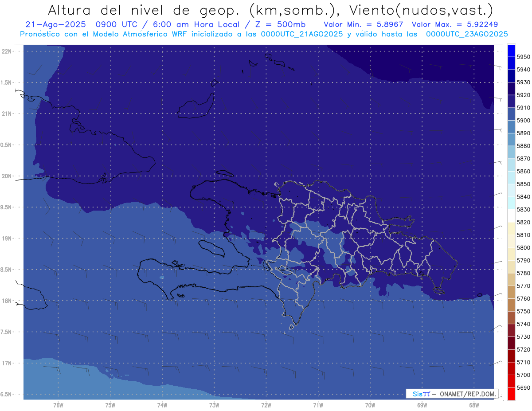Click the '76W' longitude label
The height and width of the screenshot is (411, 532).
(58, 405)
